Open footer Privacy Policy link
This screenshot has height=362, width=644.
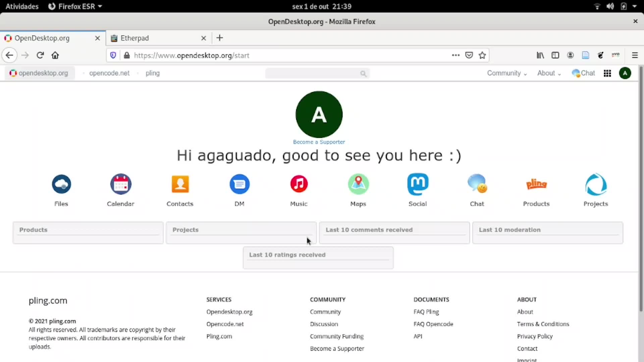(535, 336)
